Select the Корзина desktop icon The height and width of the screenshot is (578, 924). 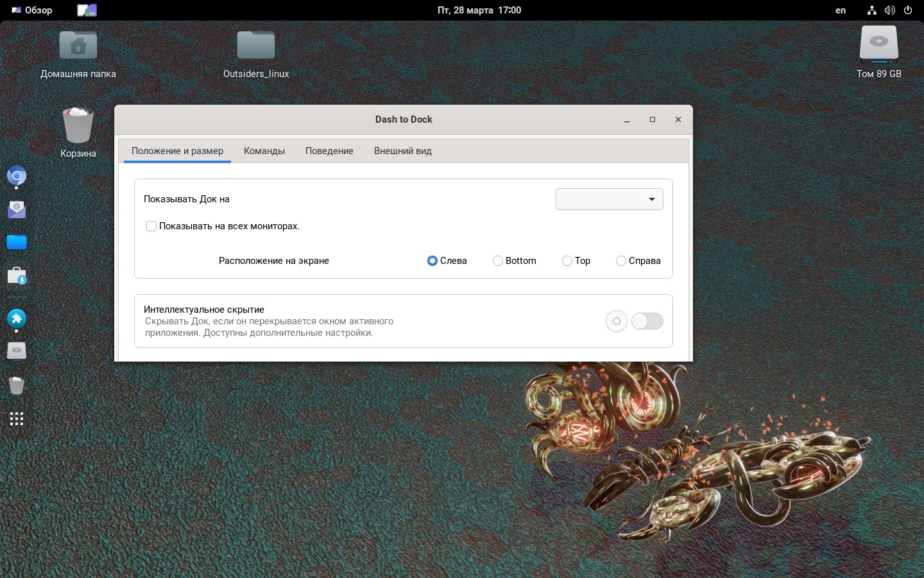point(78,133)
